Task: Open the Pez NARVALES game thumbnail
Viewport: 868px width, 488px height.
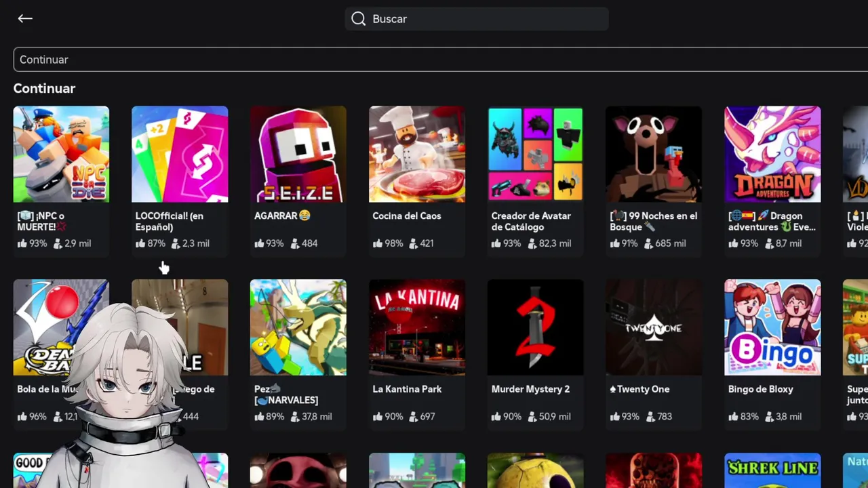Action: [x=298, y=327]
